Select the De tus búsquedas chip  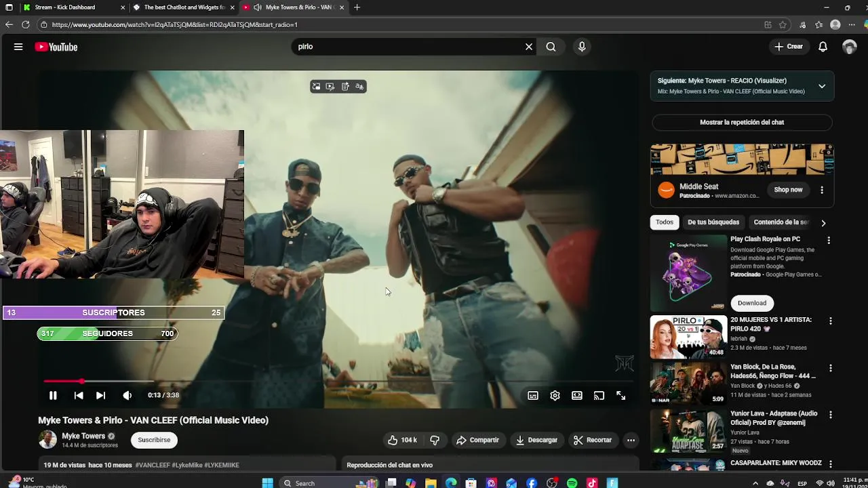[713, 222]
